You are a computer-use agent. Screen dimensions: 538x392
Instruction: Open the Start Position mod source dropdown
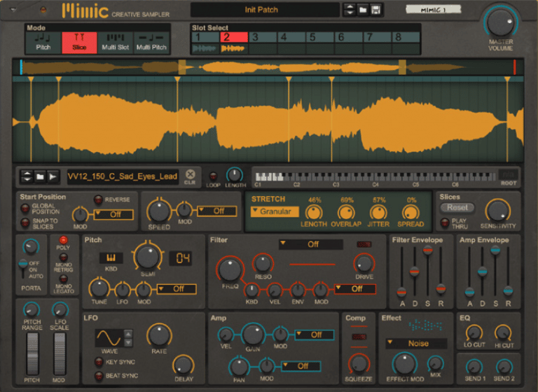[x=113, y=215]
